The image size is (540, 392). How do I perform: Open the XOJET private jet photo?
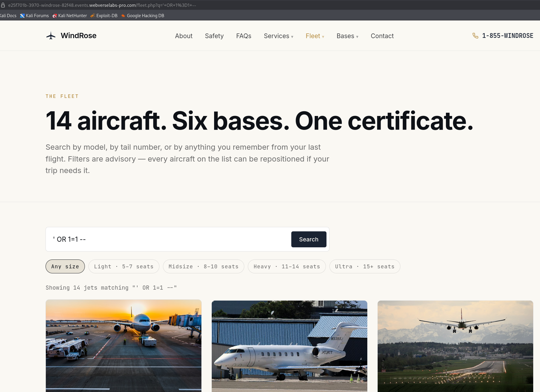pos(290,346)
